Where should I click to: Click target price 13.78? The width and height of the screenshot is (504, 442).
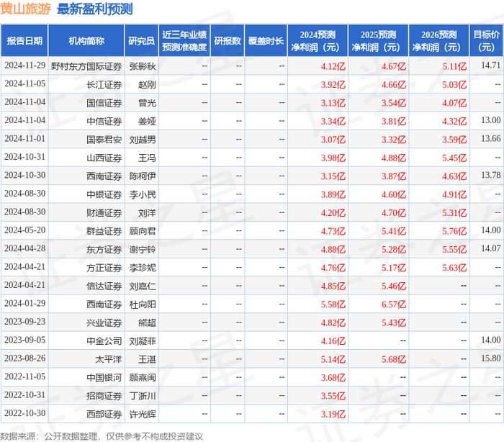(x=491, y=176)
